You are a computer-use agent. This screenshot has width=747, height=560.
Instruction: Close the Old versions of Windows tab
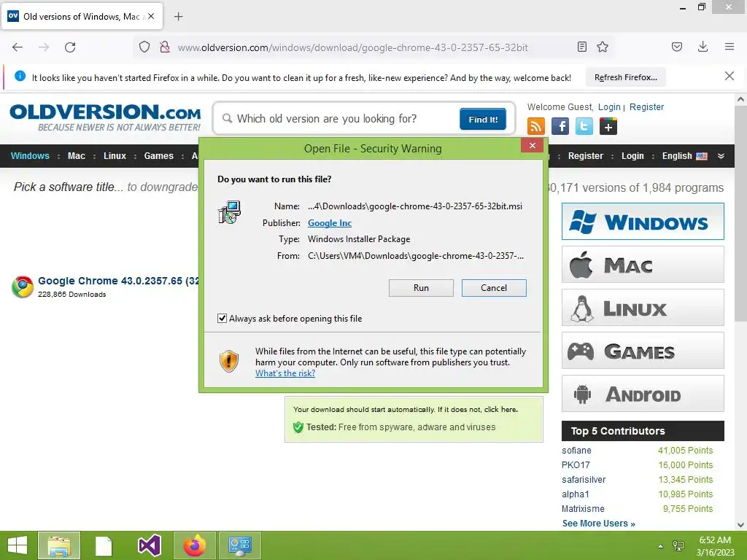151,16
